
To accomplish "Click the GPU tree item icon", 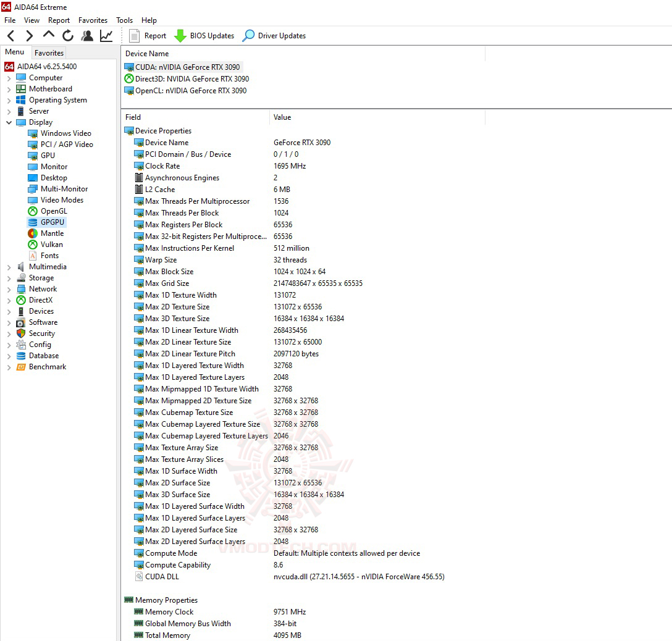I will tap(33, 156).
